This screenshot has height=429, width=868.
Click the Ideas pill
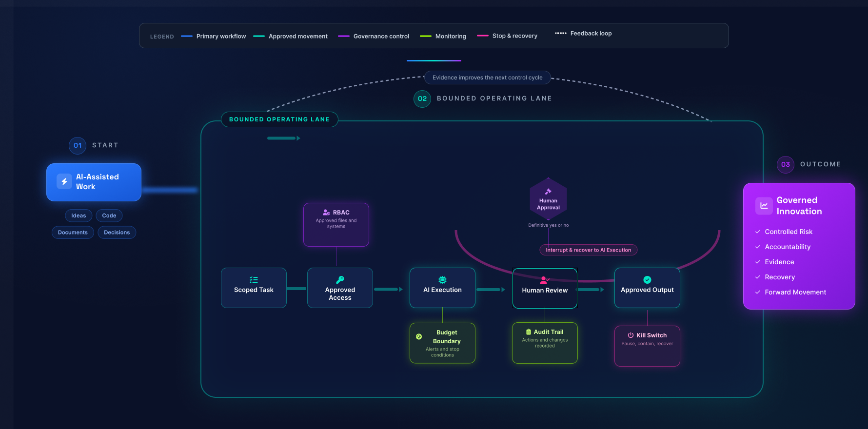pyautogui.click(x=79, y=215)
